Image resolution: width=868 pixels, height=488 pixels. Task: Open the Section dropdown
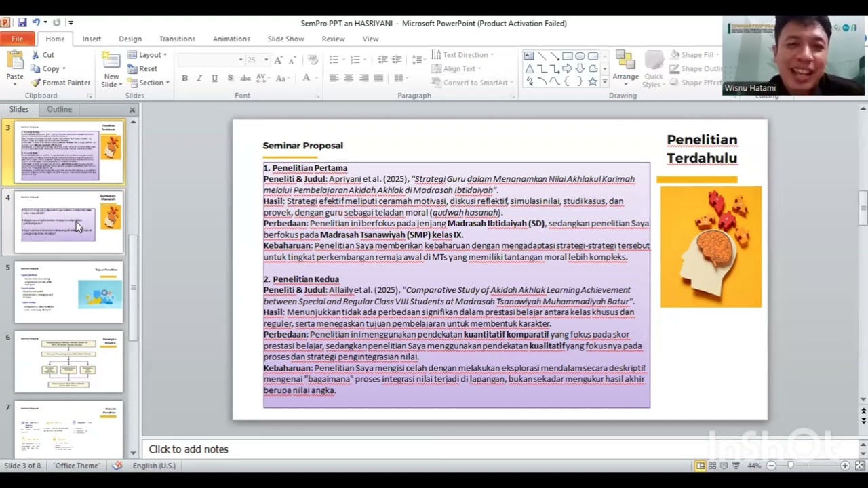[148, 83]
